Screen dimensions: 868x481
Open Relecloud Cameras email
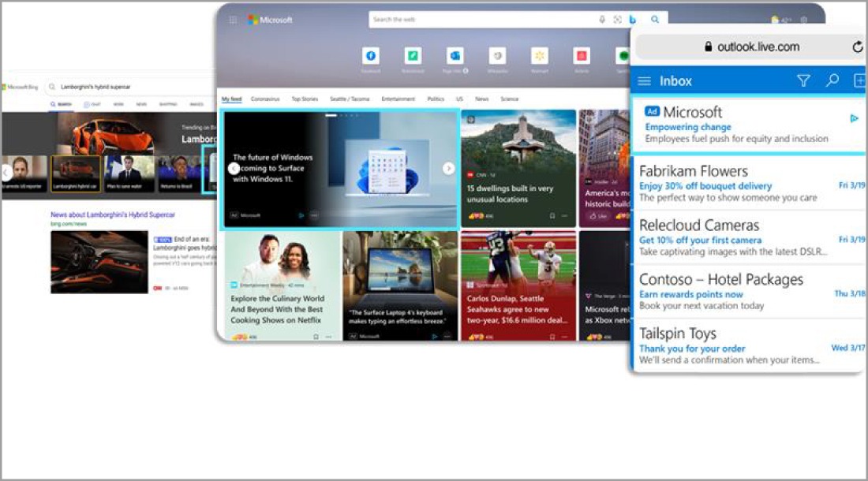[x=749, y=237]
